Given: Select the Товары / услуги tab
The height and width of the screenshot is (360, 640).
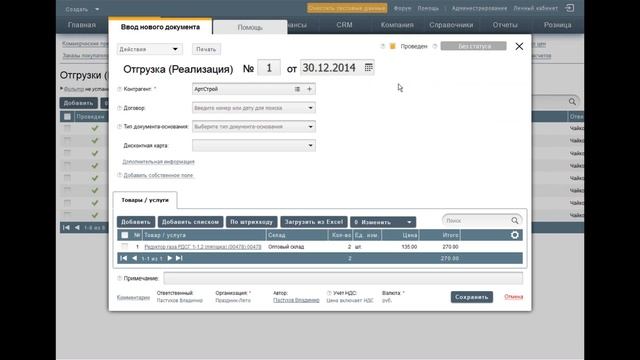Looking at the screenshot, I should 145,200.
